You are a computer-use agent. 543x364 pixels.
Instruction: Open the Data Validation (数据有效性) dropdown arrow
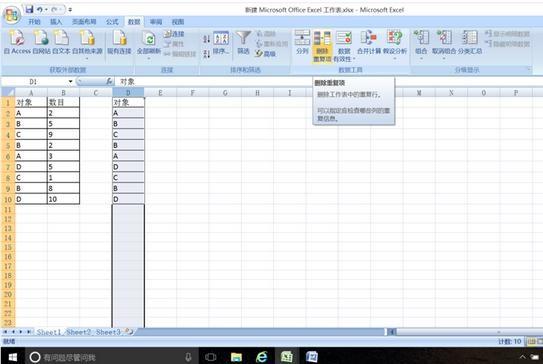[354, 59]
